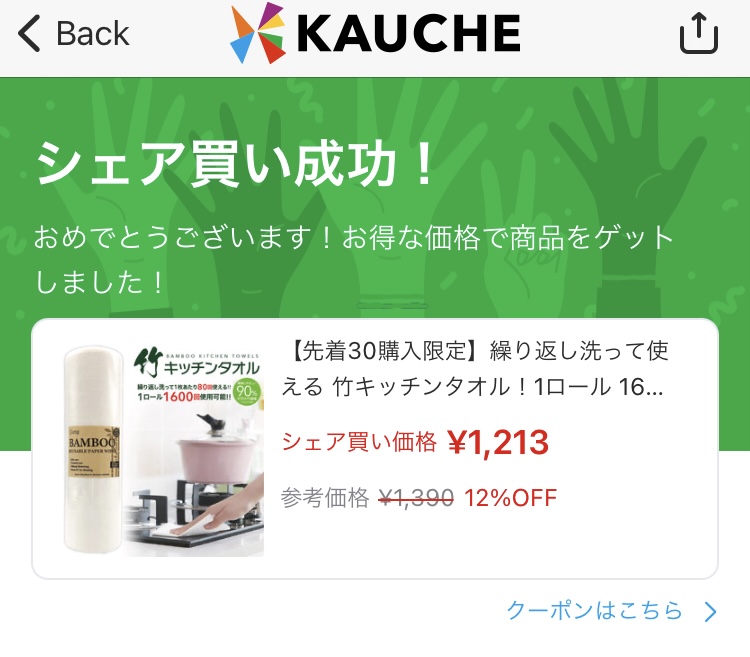Tap the Back chevron arrow icon

[x=29, y=33]
